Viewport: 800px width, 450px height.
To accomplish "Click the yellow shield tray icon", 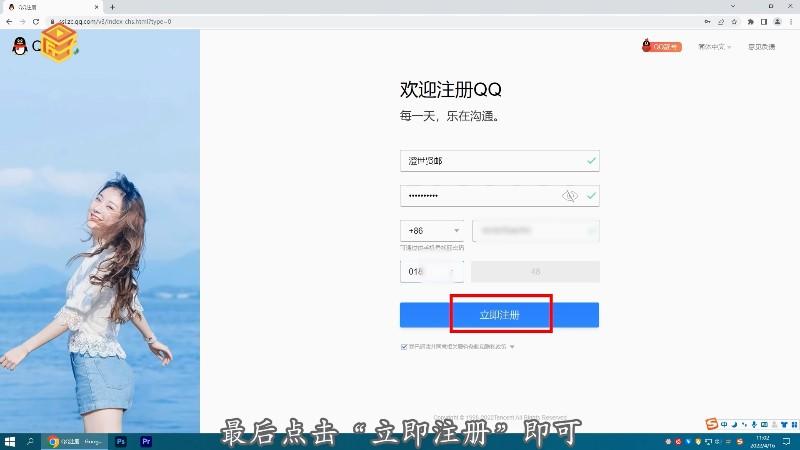I will 698,442.
